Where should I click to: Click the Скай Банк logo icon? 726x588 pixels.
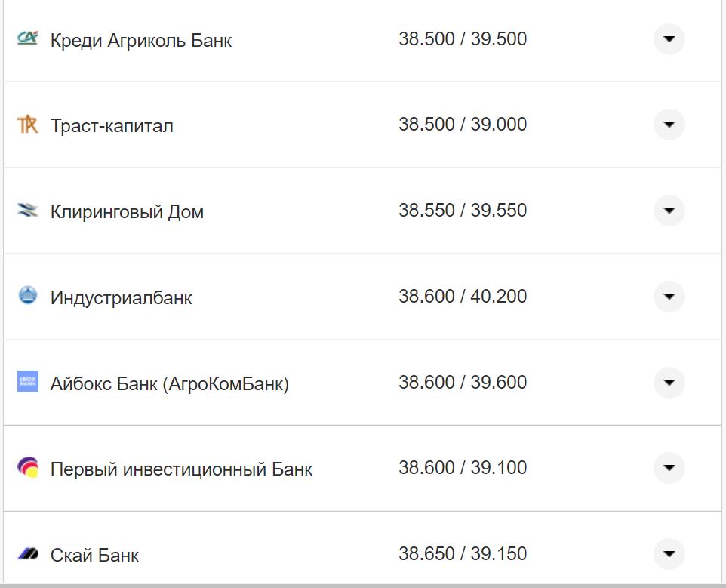(x=27, y=554)
